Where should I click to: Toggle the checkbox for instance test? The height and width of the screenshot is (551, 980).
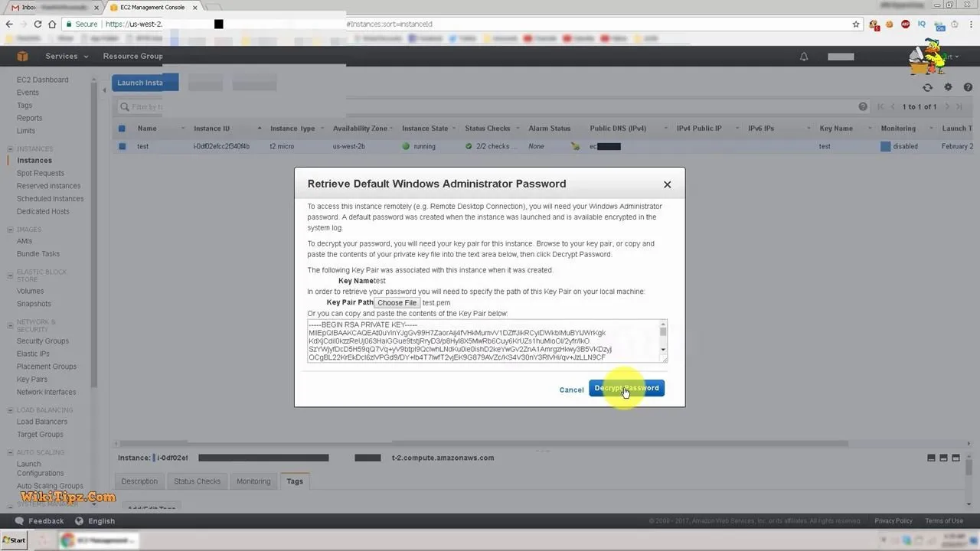click(x=122, y=146)
